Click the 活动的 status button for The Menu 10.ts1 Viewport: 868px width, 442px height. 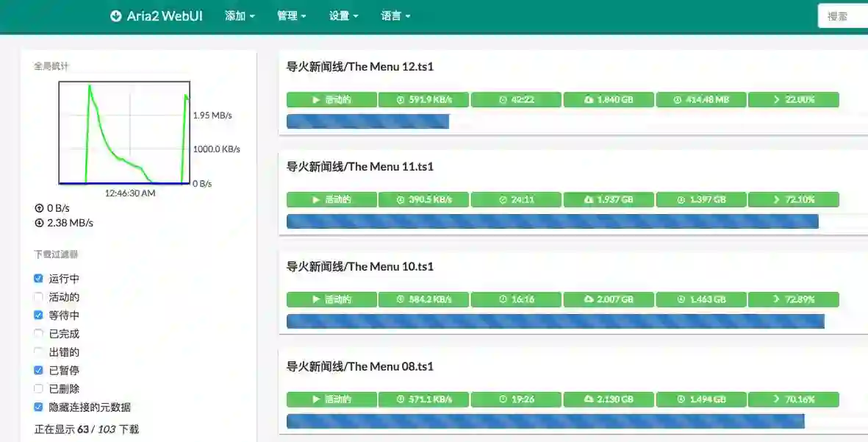331,299
